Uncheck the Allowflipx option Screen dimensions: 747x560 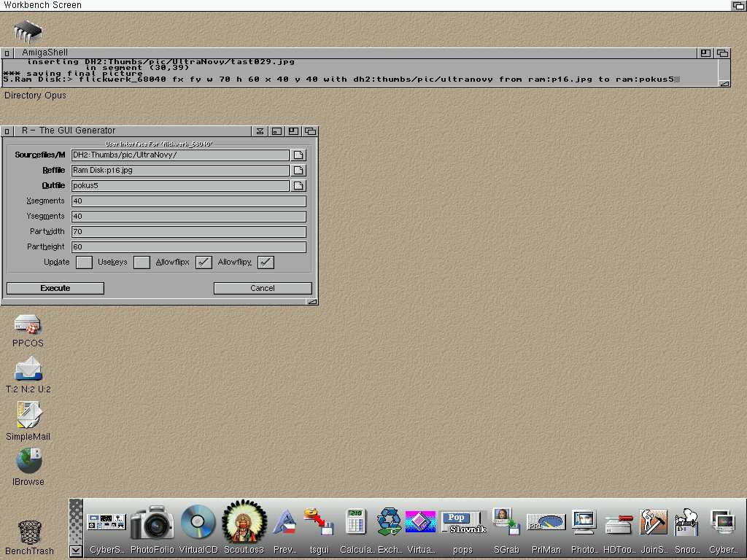204,262
